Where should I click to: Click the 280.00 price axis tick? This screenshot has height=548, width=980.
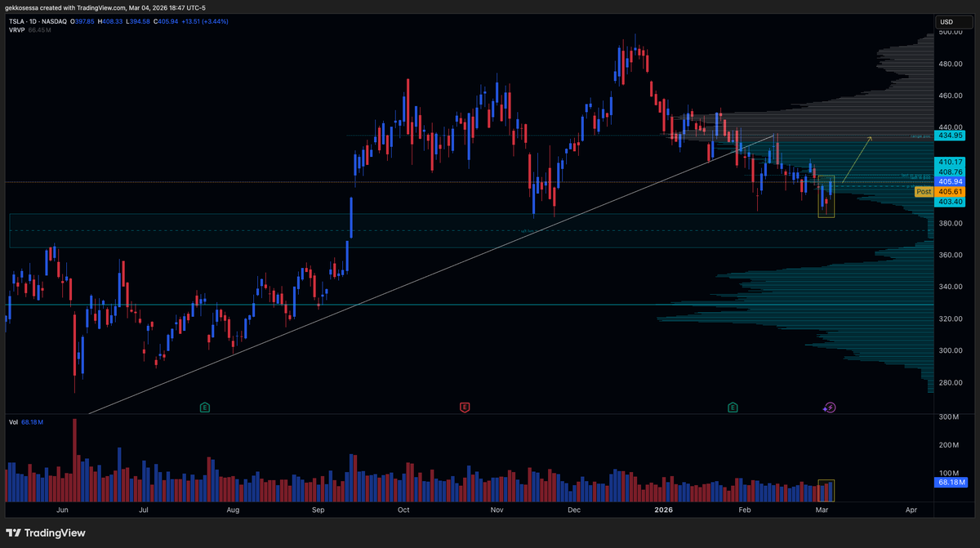tap(951, 382)
